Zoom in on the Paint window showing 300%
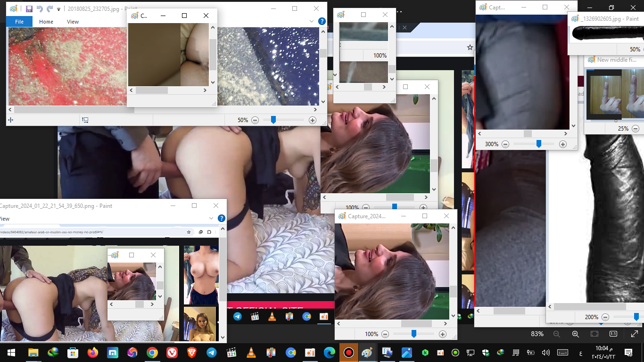The width and height of the screenshot is (644, 362). tap(562, 144)
